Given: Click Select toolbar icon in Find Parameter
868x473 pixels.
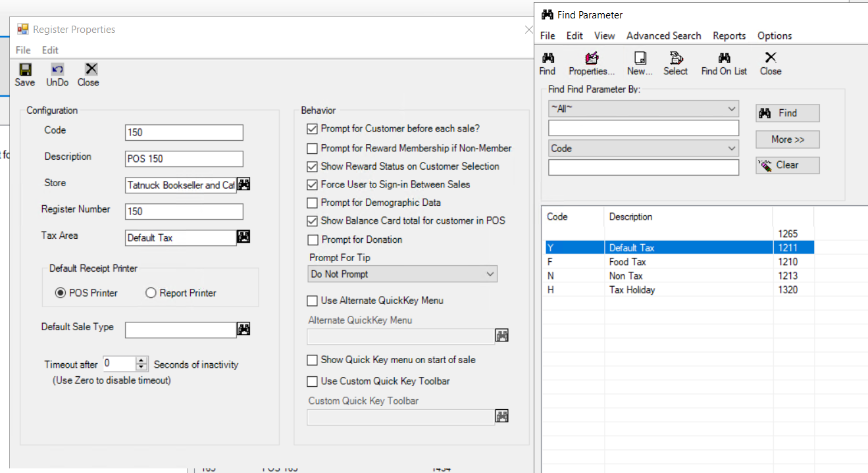Looking at the screenshot, I should 675,64.
